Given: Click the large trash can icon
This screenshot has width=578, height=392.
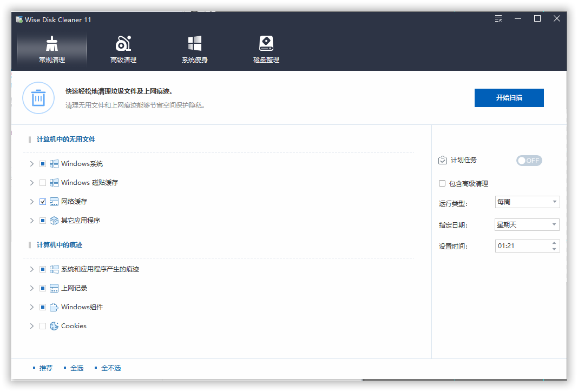Looking at the screenshot, I should 38,98.
